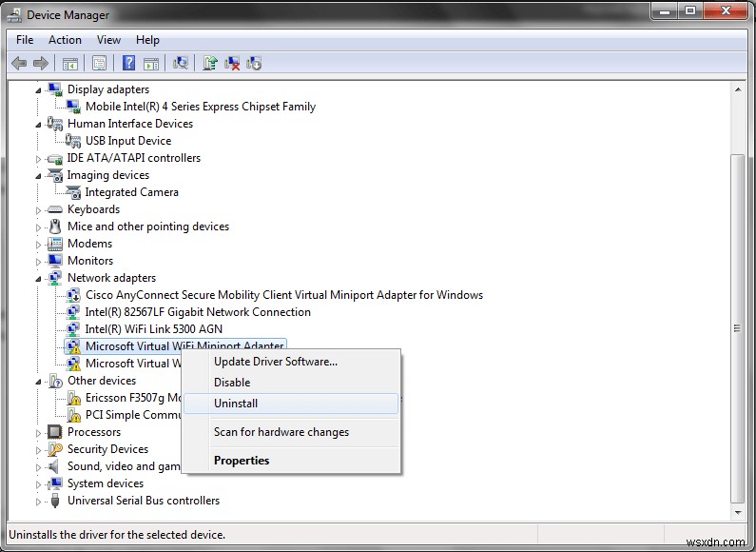The height and width of the screenshot is (552, 756).
Task: Click the Mice and other pointing devices icon
Action: [x=55, y=227]
